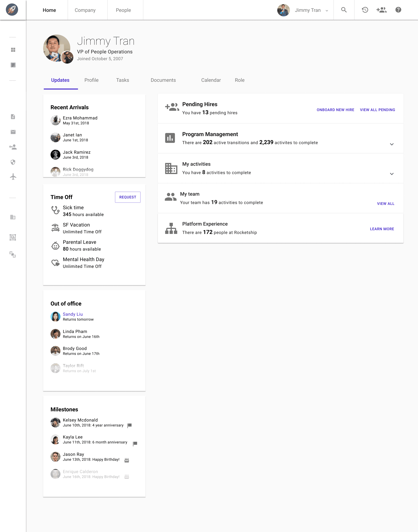418x532 pixels.
Task: Click the add people icon in top bar
Action: [x=381, y=10]
